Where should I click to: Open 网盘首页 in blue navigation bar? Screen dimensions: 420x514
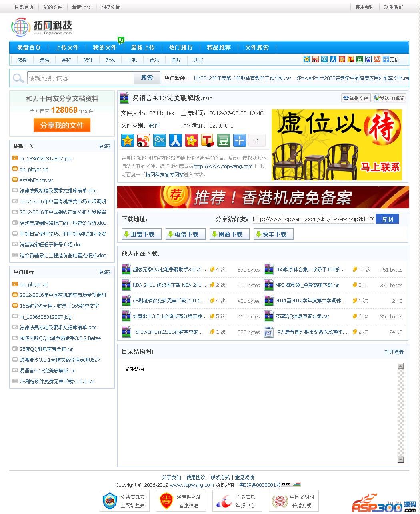click(x=29, y=47)
